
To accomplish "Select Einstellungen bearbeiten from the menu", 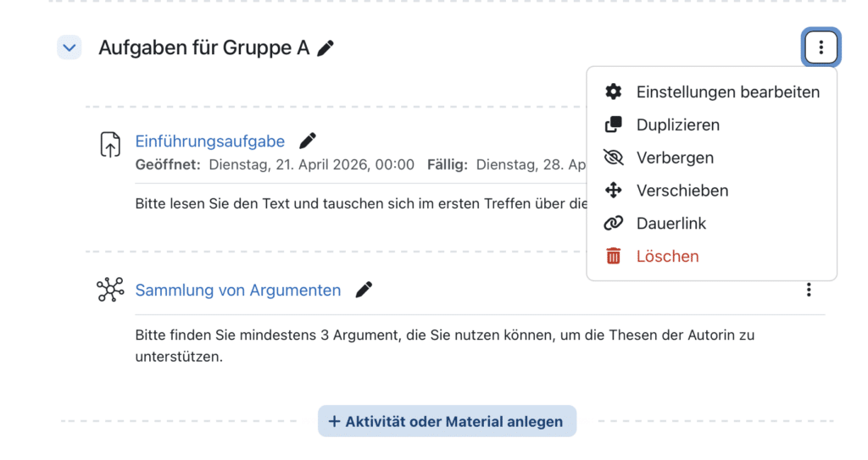I will (x=727, y=91).
